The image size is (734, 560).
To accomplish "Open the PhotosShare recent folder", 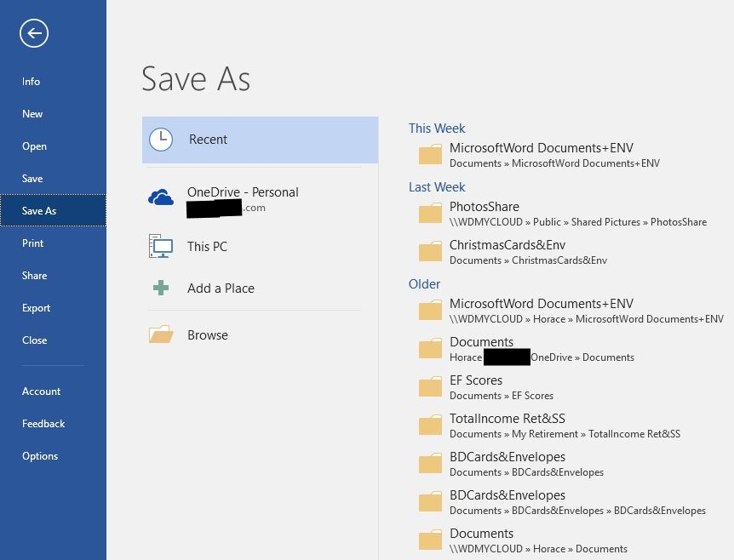I will tap(485, 206).
